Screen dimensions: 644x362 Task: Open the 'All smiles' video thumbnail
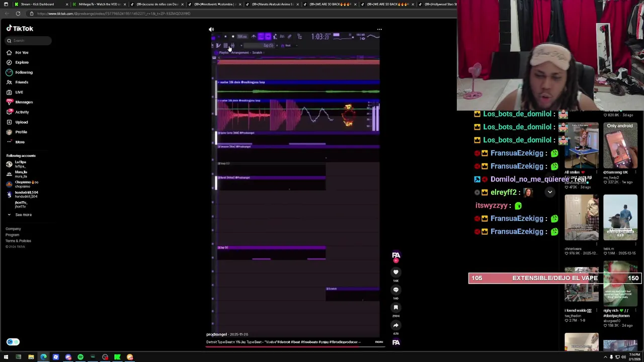pyautogui.click(x=582, y=145)
